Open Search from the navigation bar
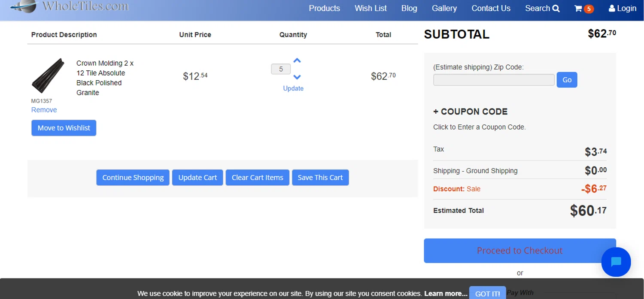 click(x=542, y=8)
